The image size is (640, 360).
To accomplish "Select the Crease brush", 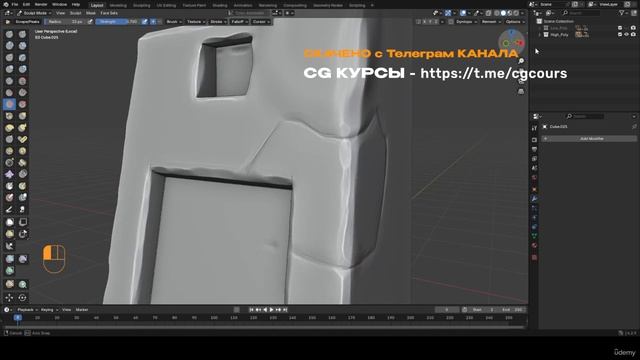I will point(9,81).
